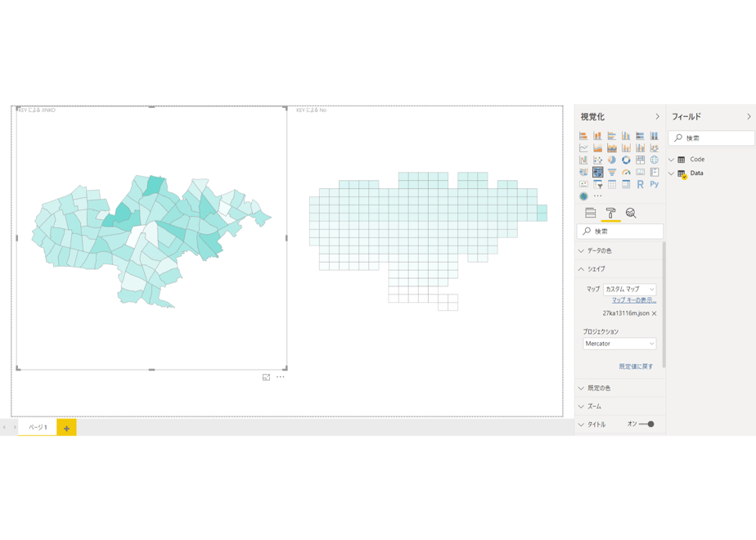Insert an R script visual
Image resolution: width=756 pixels, height=540 pixels.
(x=640, y=184)
